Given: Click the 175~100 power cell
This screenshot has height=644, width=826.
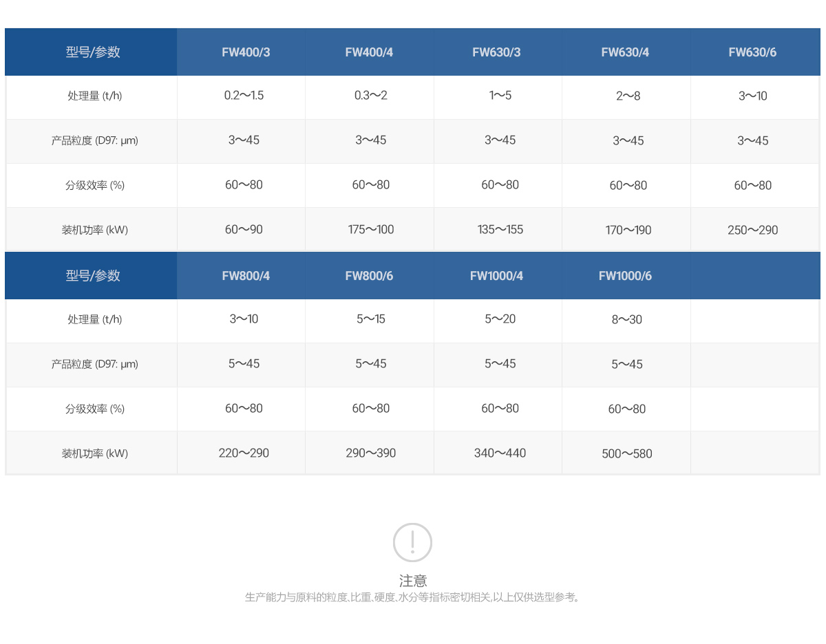Looking at the screenshot, I should 370,230.
